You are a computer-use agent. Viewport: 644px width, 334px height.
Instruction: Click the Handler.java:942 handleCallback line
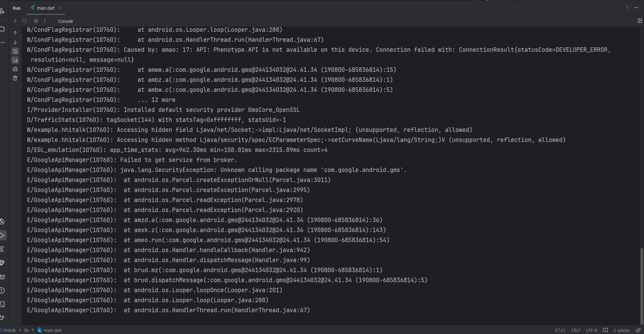tap(168, 250)
